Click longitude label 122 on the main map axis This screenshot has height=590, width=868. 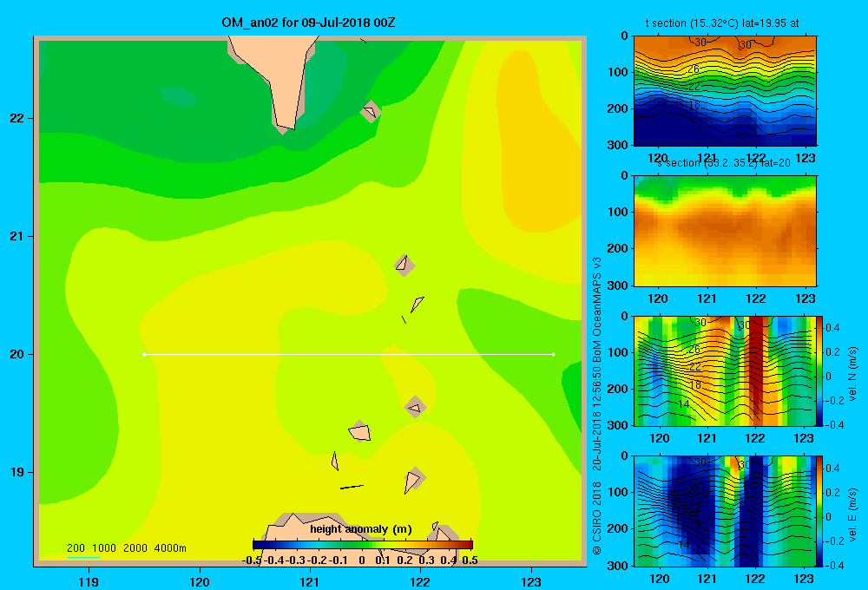[420, 581]
